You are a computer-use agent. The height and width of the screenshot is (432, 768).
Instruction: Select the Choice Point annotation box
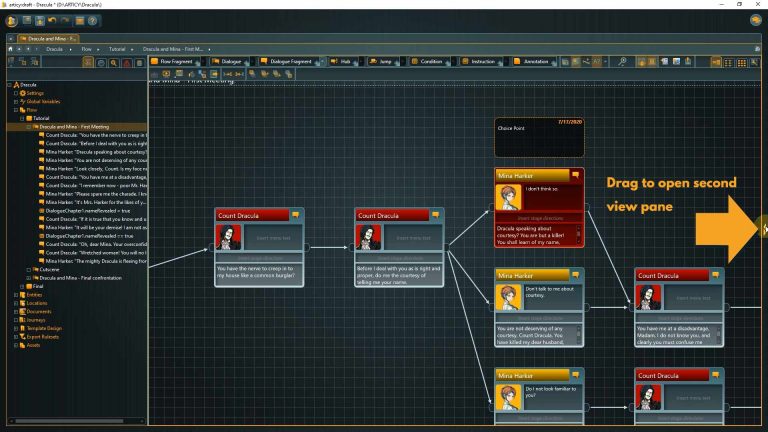539,137
